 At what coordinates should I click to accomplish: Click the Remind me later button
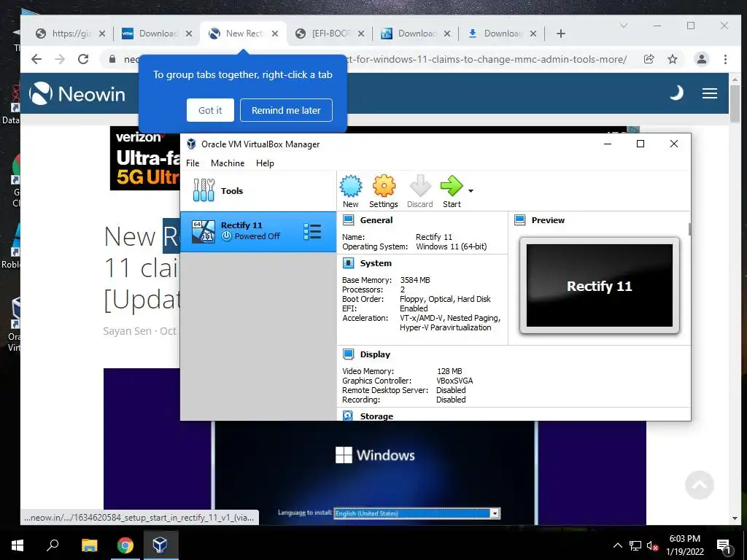click(x=286, y=110)
